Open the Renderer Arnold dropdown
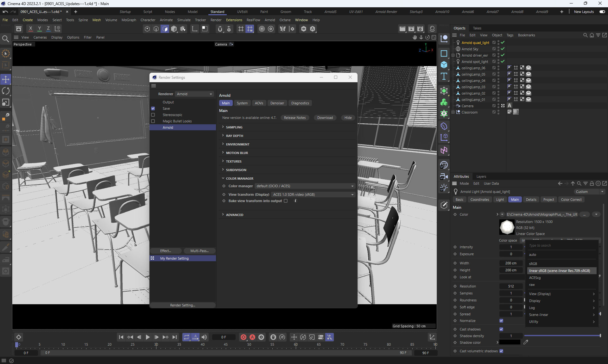 click(x=194, y=94)
